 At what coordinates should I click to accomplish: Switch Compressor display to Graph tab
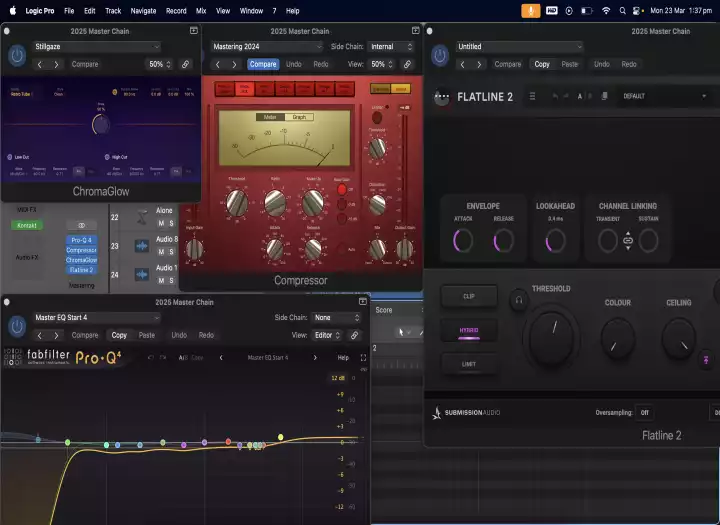297,117
